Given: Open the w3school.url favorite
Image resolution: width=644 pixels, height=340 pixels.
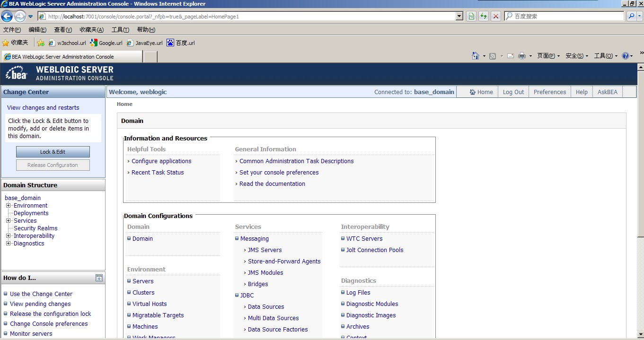Looking at the screenshot, I should tap(67, 43).
